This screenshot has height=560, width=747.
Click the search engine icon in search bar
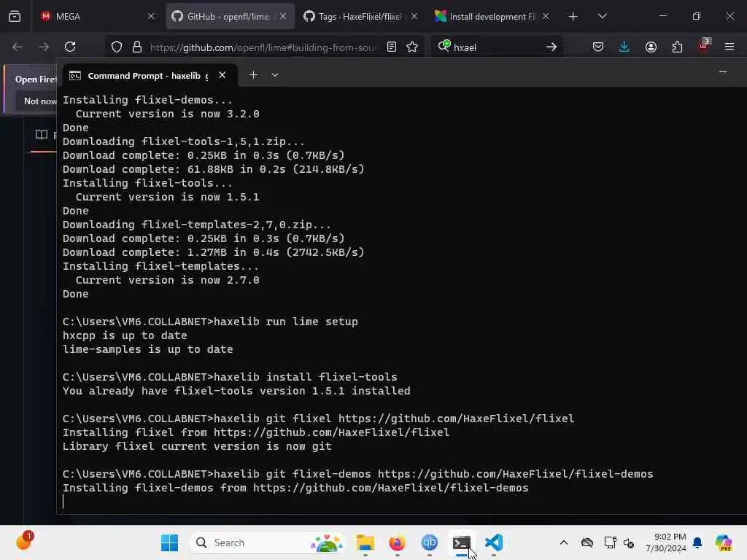click(444, 46)
